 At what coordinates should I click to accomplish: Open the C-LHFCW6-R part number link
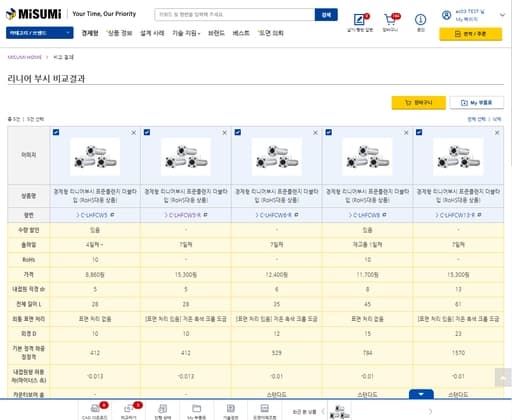(274, 215)
